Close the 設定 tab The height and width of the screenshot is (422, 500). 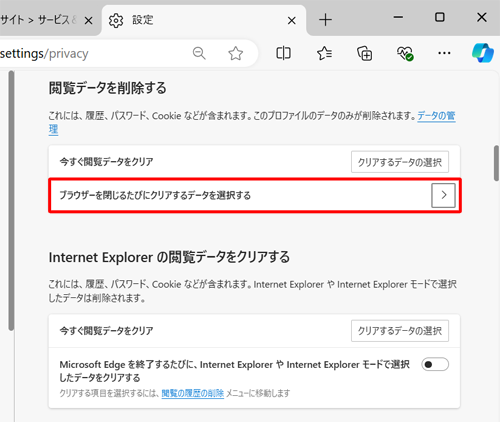[292, 21]
